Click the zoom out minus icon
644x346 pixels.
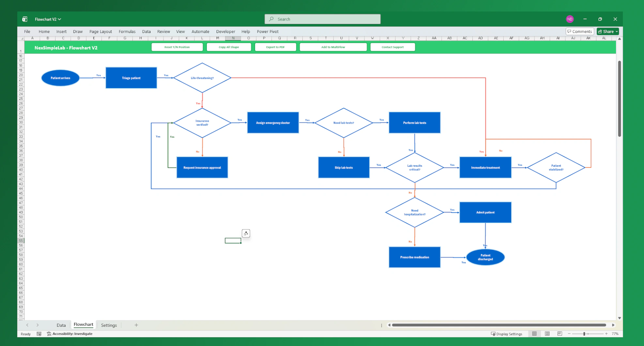coord(569,334)
